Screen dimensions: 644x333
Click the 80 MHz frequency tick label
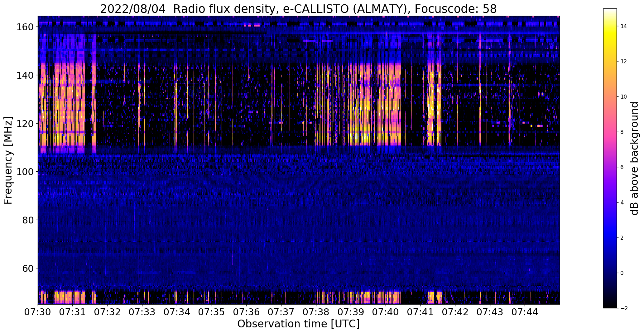tap(27, 220)
